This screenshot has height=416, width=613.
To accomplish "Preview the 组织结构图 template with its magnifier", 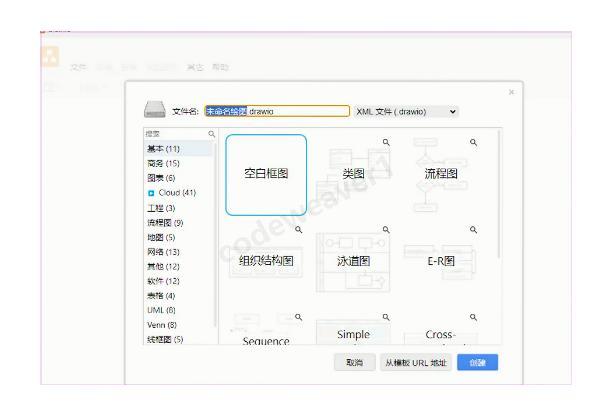I will point(299,230).
